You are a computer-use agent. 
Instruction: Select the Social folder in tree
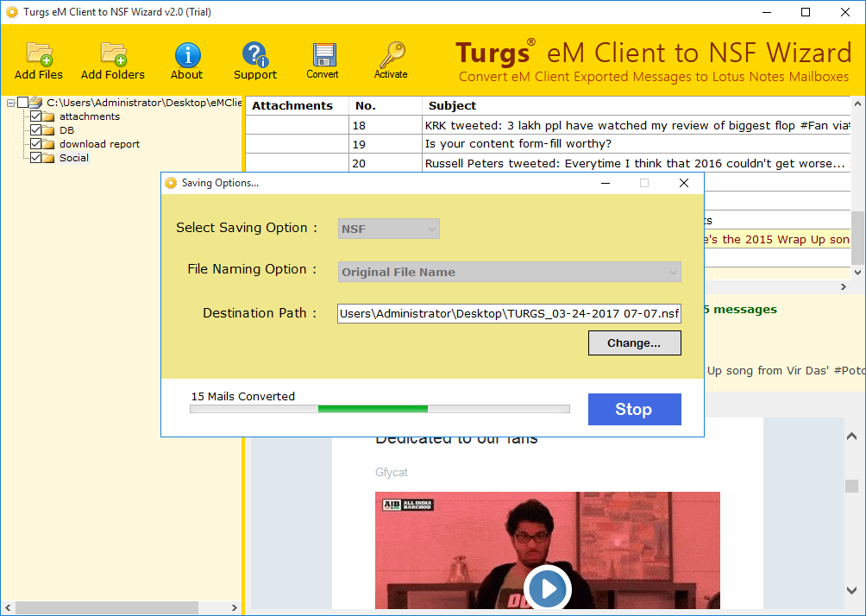(74, 158)
